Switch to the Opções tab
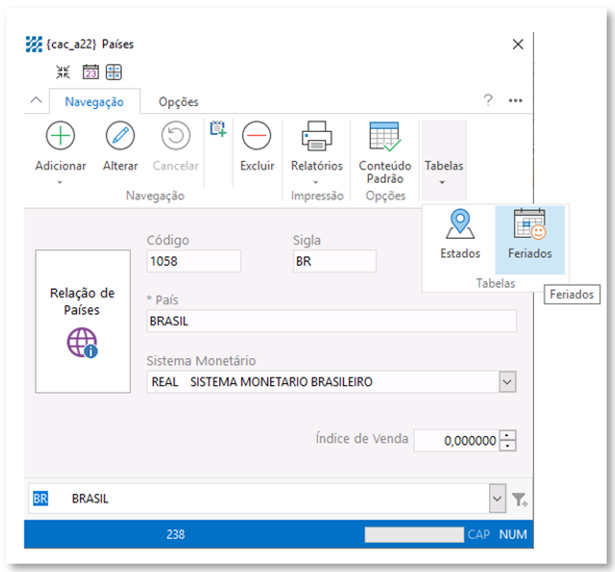The image size is (615, 572). [178, 101]
